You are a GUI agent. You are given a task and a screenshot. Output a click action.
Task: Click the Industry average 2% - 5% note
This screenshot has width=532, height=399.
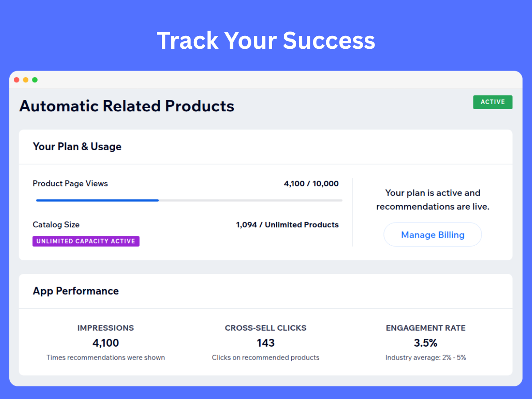426,357
